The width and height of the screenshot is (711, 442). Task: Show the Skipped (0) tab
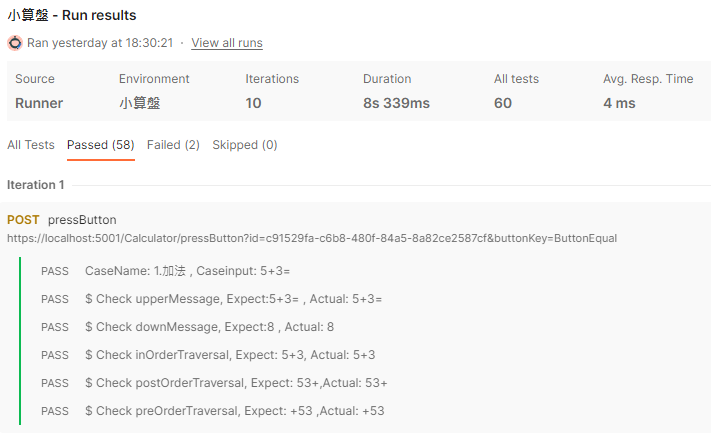[244, 145]
